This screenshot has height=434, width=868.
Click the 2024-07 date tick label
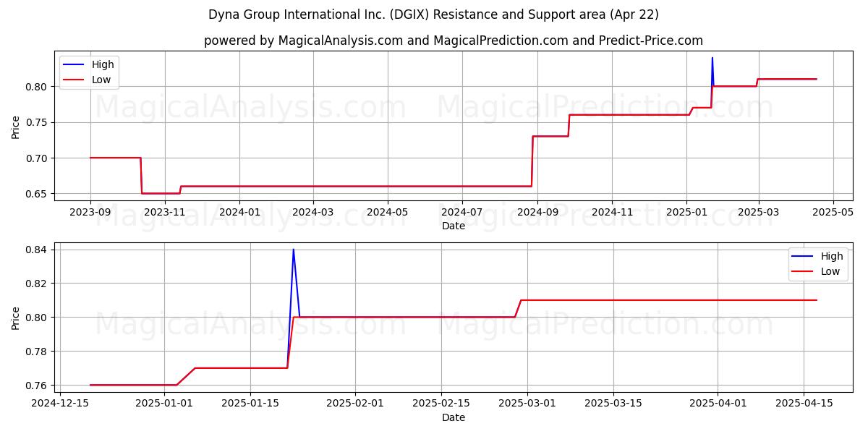461,213
